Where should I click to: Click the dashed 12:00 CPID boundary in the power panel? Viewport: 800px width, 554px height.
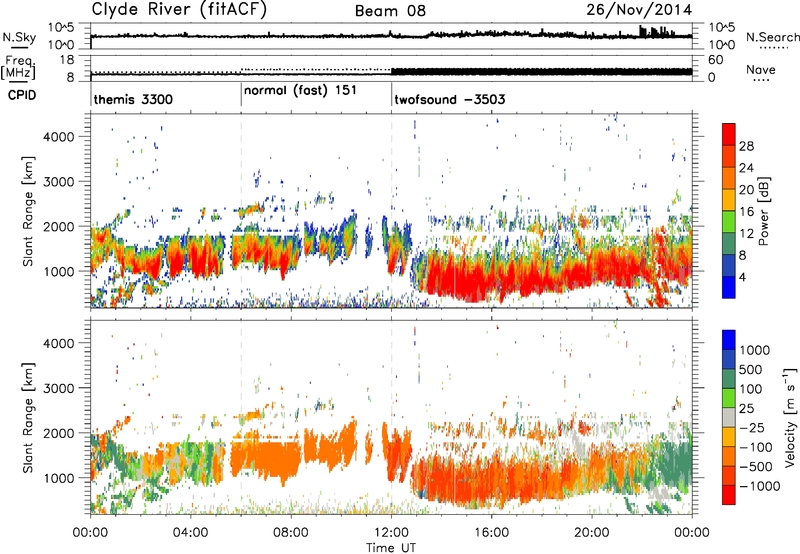click(x=392, y=211)
